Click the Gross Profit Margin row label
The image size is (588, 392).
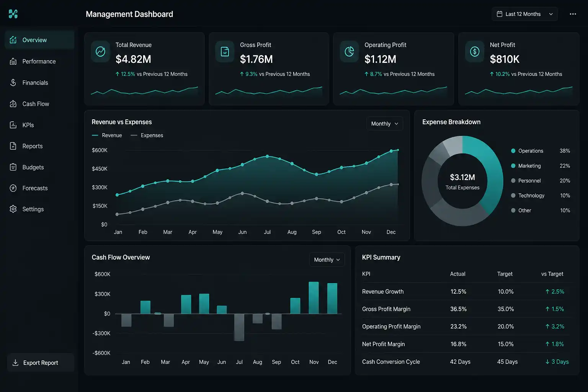[x=386, y=309]
